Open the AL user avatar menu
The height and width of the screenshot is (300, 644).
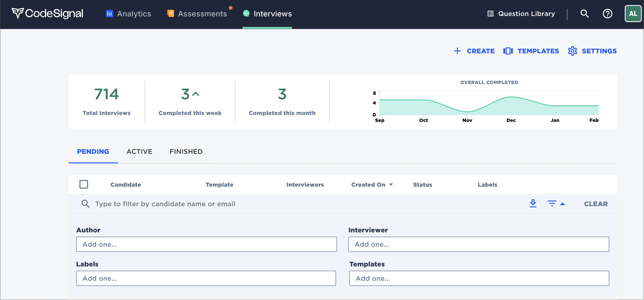tap(633, 14)
